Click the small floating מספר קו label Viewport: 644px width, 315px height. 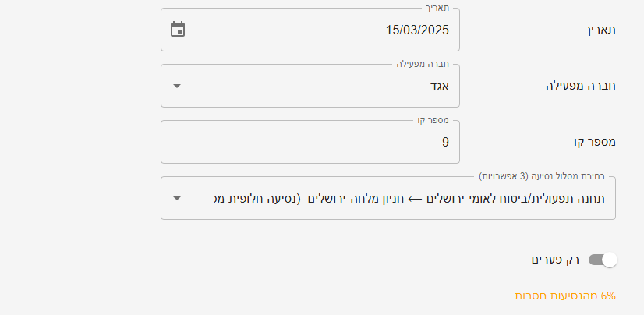(x=433, y=121)
